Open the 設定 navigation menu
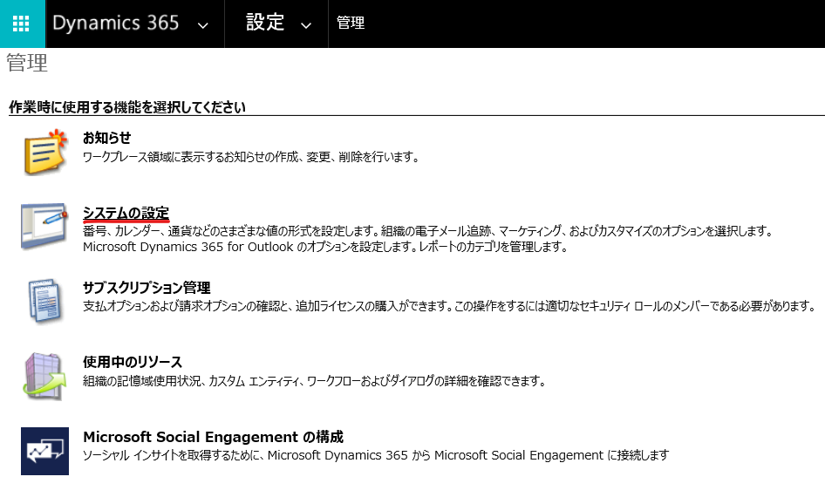This screenshot has height=504, width=825. tap(265, 23)
